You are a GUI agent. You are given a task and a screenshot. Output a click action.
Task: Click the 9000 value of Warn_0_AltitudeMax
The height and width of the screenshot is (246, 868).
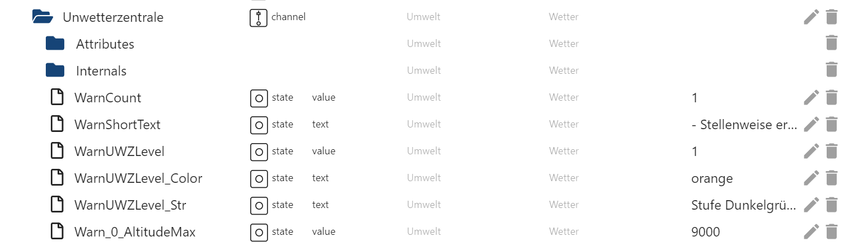tap(705, 232)
